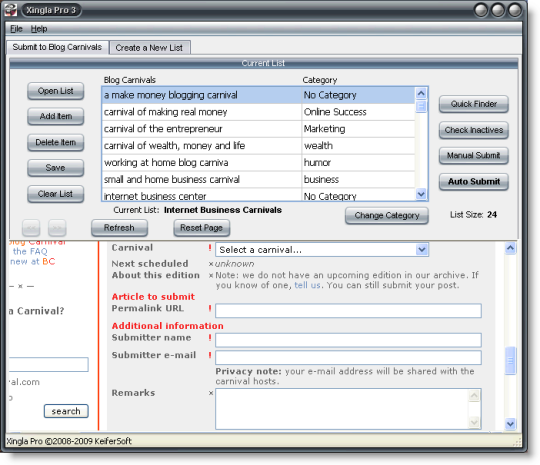Select 'carnival of making real money' row
This screenshot has height=465, width=540.
pyautogui.click(x=258, y=112)
